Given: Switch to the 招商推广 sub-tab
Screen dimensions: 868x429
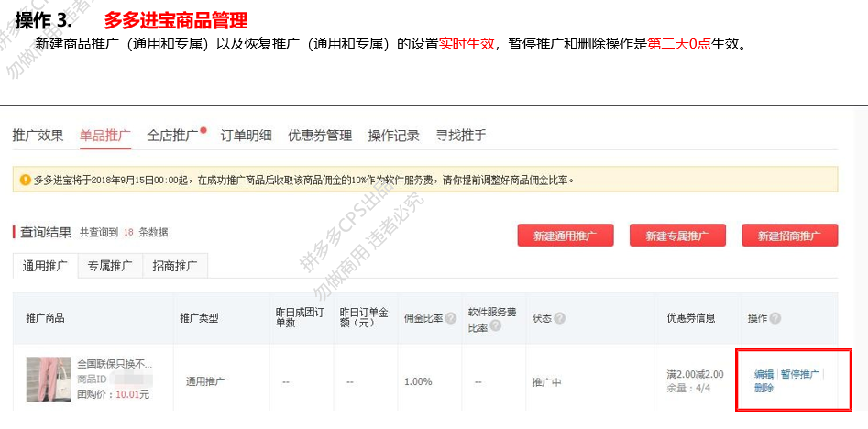Looking at the screenshot, I should [x=175, y=266].
